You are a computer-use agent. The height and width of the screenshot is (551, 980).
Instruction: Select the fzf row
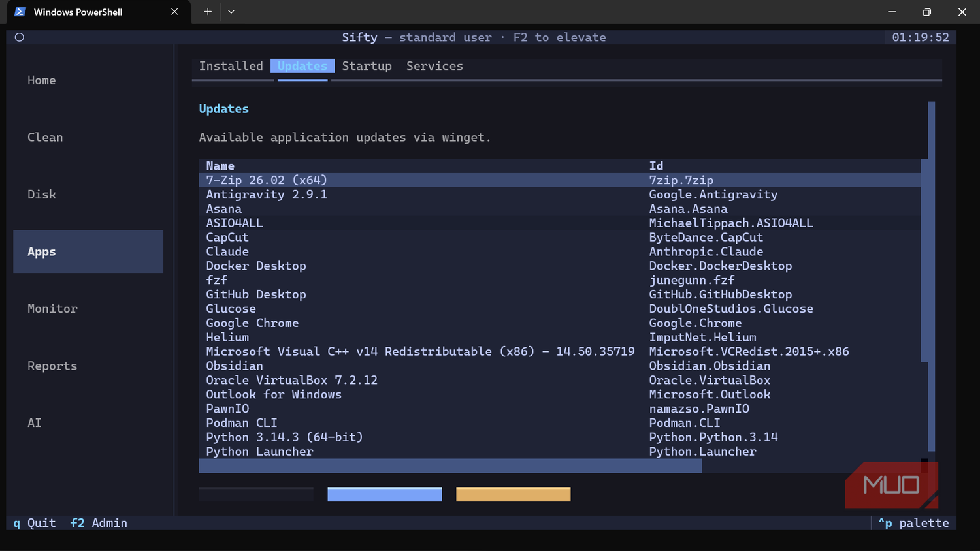560,280
